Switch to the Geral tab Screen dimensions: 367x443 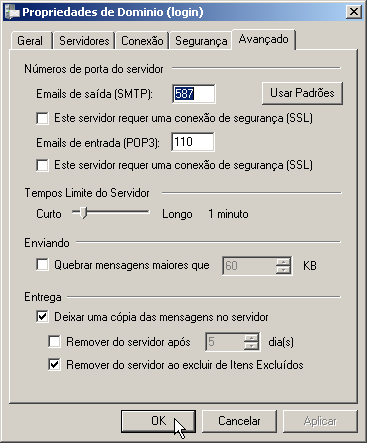click(x=30, y=41)
